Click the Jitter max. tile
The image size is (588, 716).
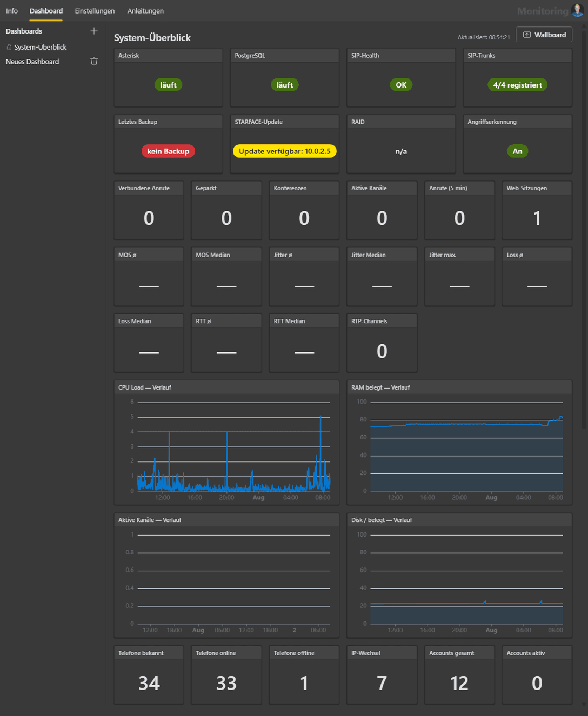click(x=459, y=277)
